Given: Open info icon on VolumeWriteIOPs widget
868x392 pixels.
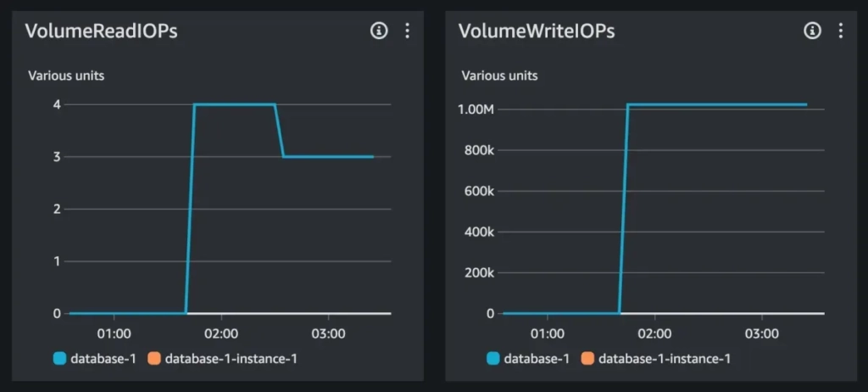Looking at the screenshot, I should pos(812,31).
